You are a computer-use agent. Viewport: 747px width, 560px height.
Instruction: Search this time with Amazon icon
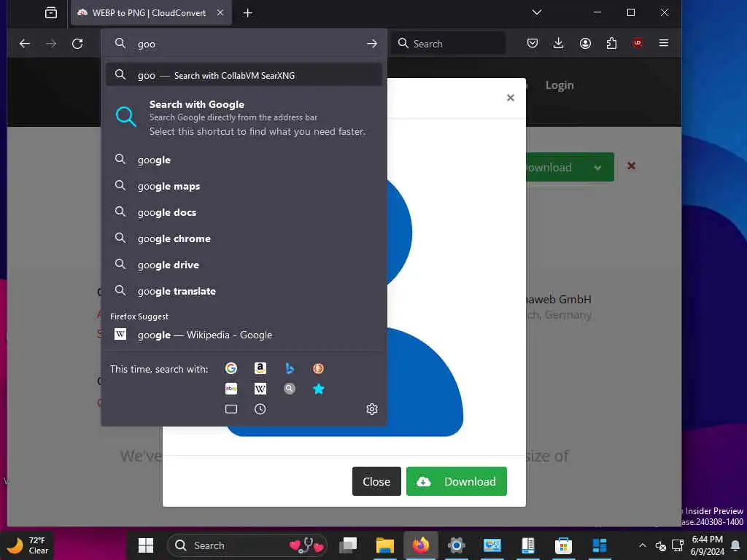coord(260,368)
